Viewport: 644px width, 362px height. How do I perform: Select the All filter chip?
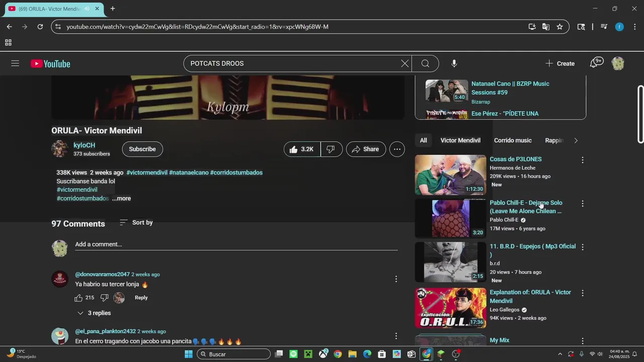[x=424, y=140]
